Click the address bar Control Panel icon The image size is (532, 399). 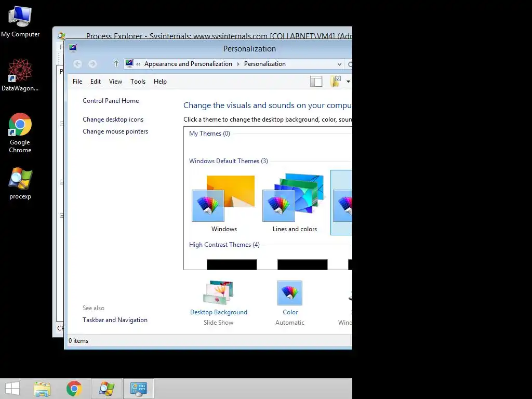point(129,63)
